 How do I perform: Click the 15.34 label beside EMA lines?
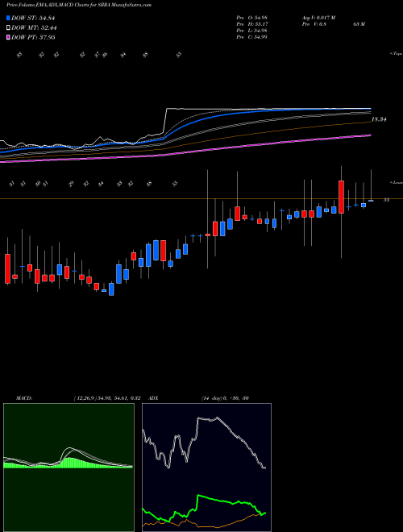[380, 119]
